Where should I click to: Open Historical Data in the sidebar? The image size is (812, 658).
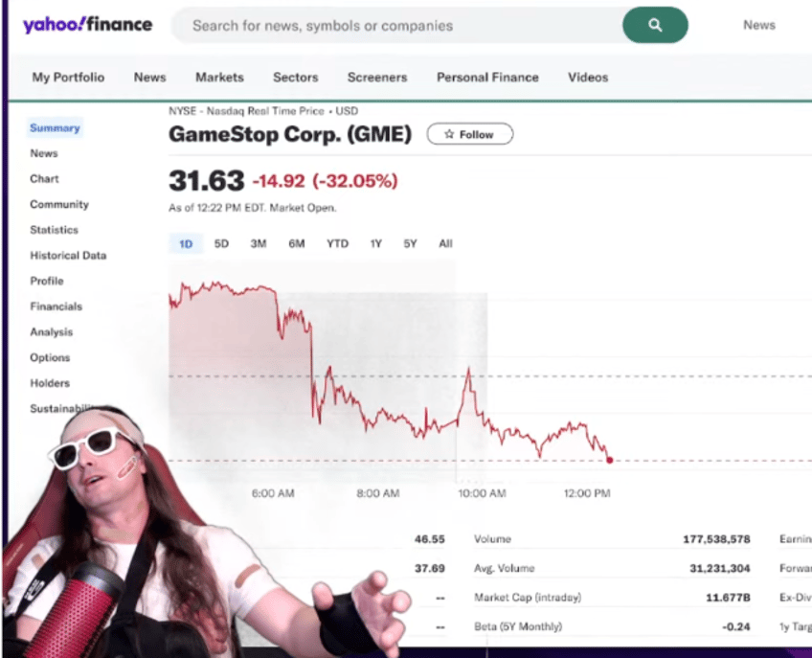coord(68,256)
